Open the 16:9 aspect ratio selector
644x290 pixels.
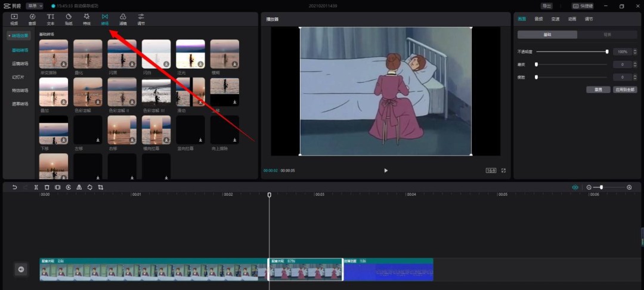coord(491,171)
